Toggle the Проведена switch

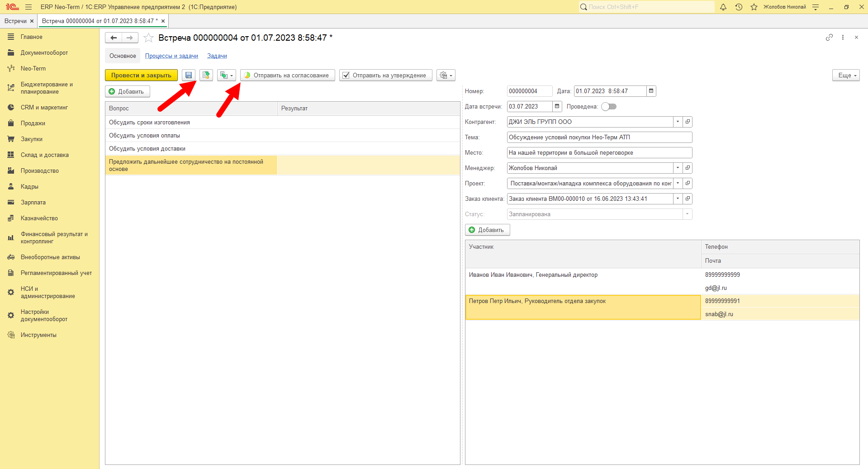609,107
